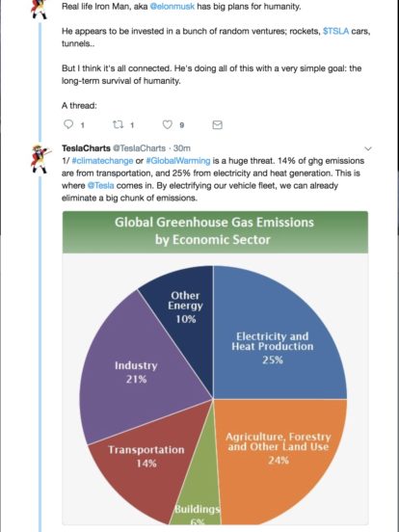Open the @Tesla mention link
Viewport: 399px width, 532px height.
(x=101, y=186)
